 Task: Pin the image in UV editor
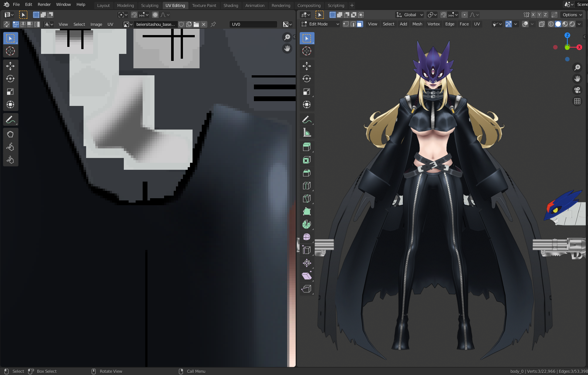pos(213,24)
